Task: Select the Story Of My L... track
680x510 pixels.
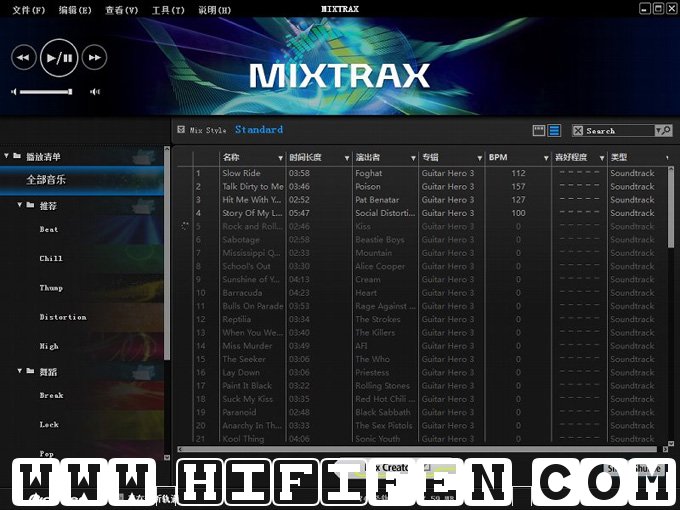Action: 252,213
